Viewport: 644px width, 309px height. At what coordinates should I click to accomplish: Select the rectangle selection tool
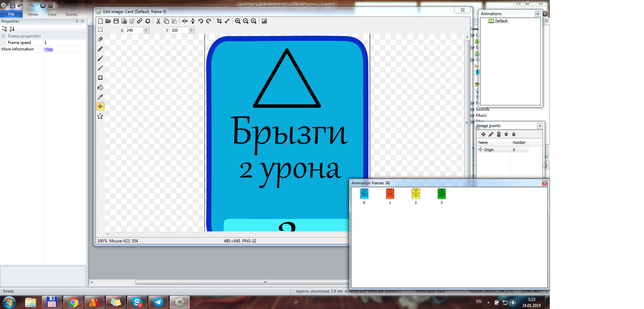[x=101, y=30]
